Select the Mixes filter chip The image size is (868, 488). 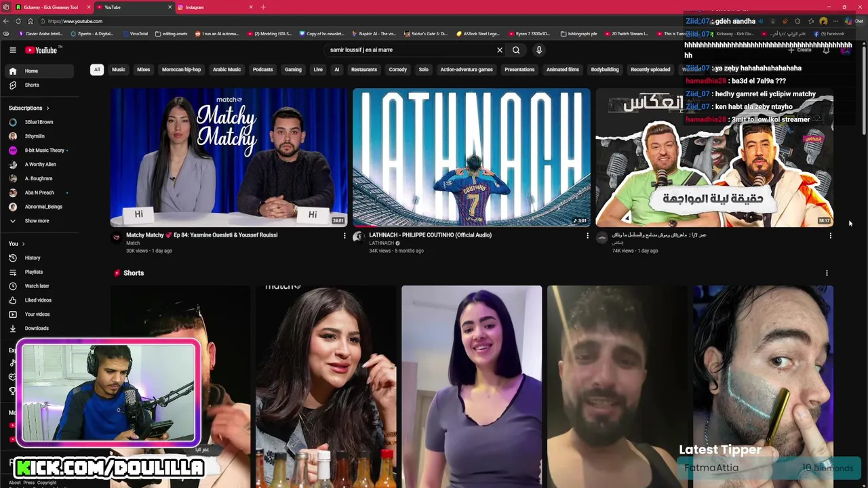point(144,69)
